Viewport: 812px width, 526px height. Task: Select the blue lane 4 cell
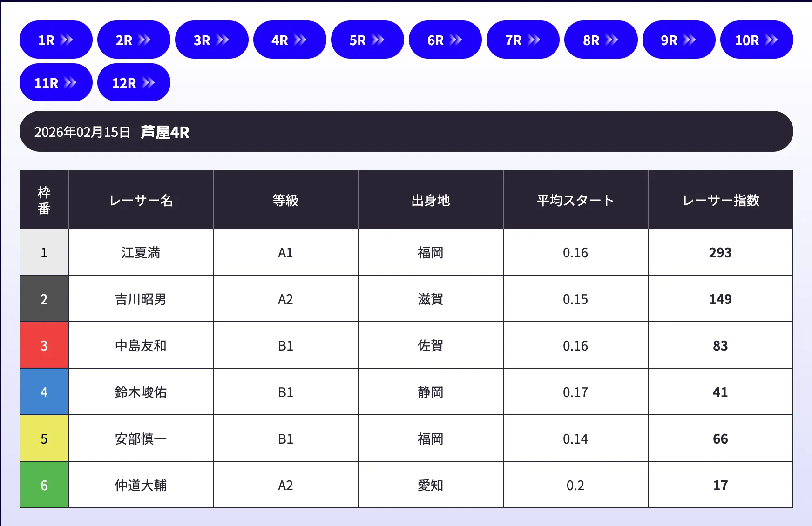point(44,392)
